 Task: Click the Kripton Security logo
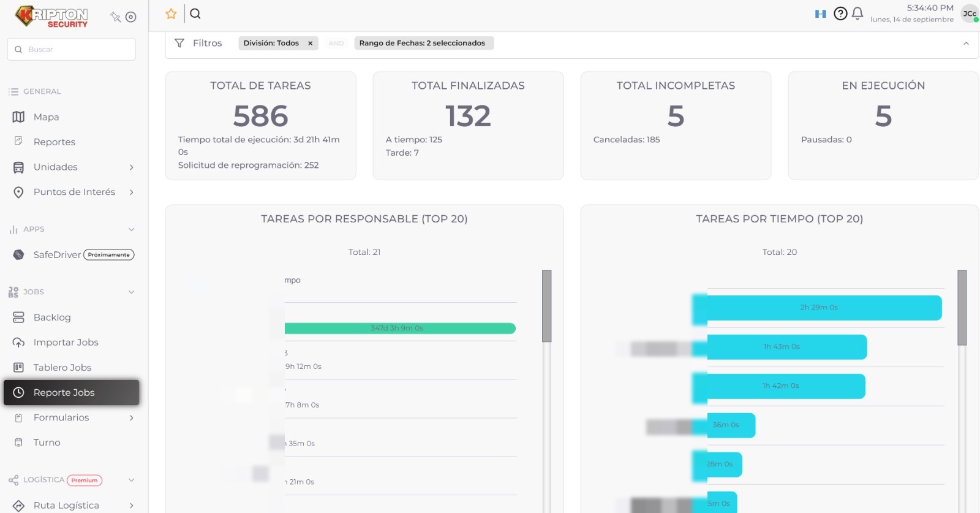click(52, 17)
